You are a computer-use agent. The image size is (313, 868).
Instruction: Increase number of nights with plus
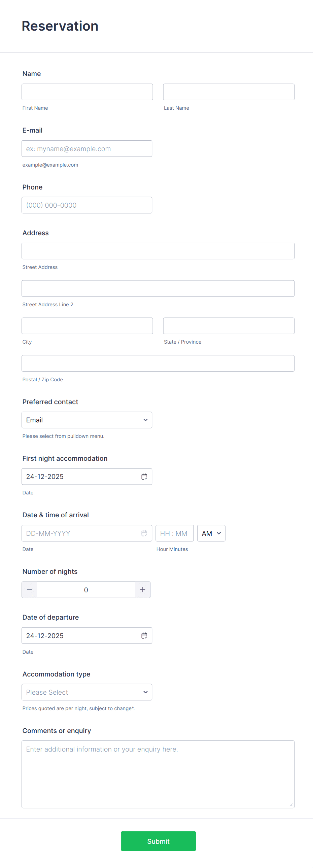[142, 590]
